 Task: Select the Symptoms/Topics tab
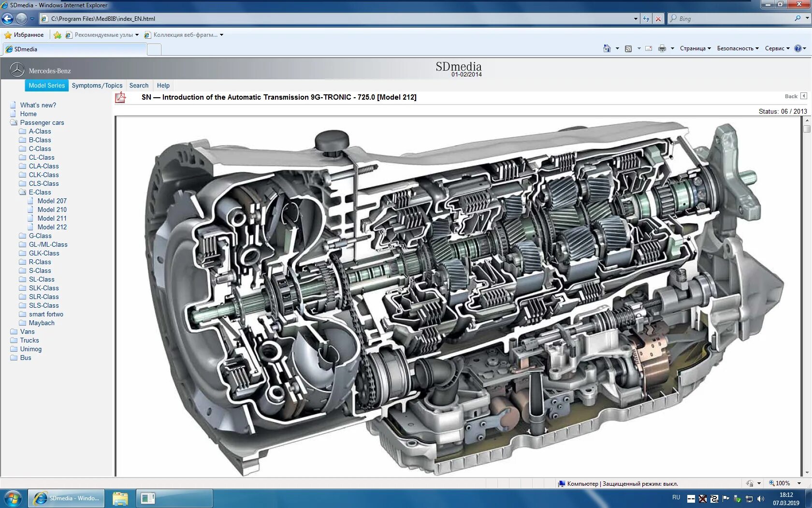[97, 86]
